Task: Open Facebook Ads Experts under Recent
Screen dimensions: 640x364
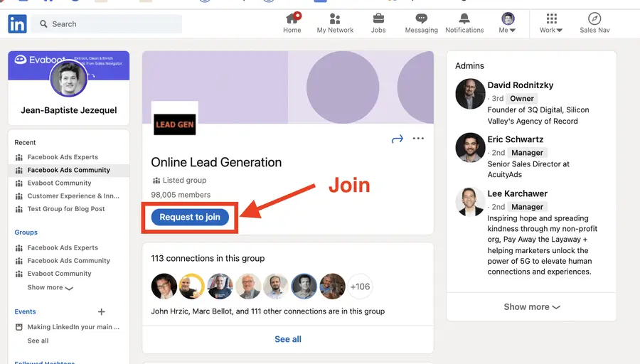Action: click(63, 157)
